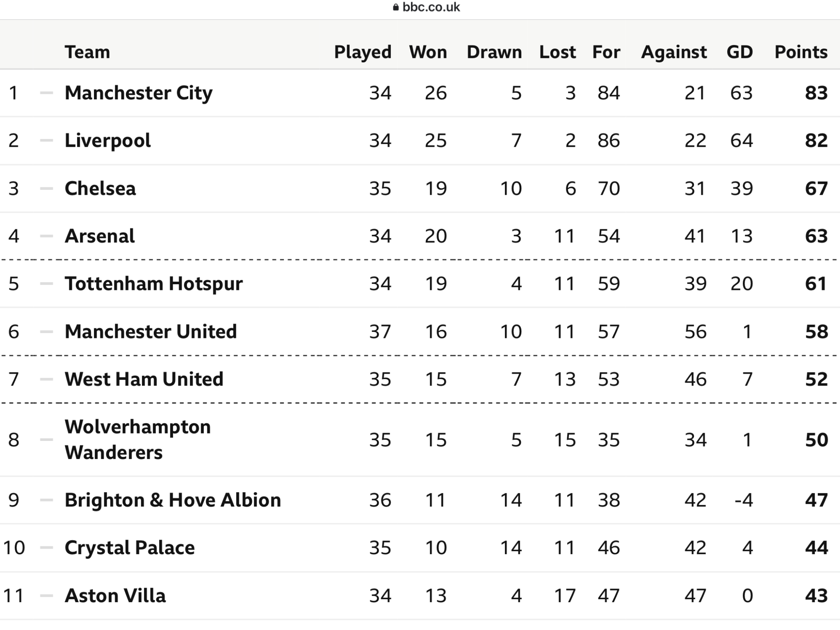The image size is (840, 630).
Task: Click the position-change dash next to Liverpool
Action: click(46, 141)
